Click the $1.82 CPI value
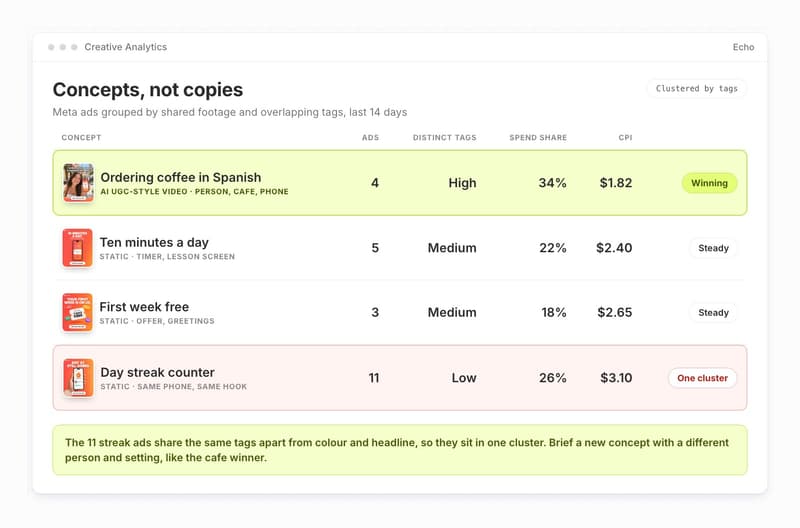Screen dimensions: 800x528 click(616, 183)
